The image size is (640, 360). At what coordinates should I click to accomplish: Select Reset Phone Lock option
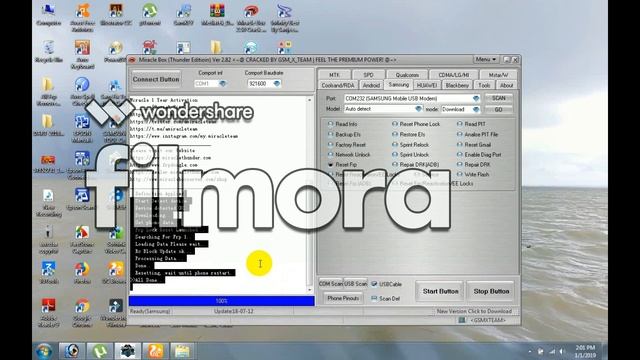(416, 124)
